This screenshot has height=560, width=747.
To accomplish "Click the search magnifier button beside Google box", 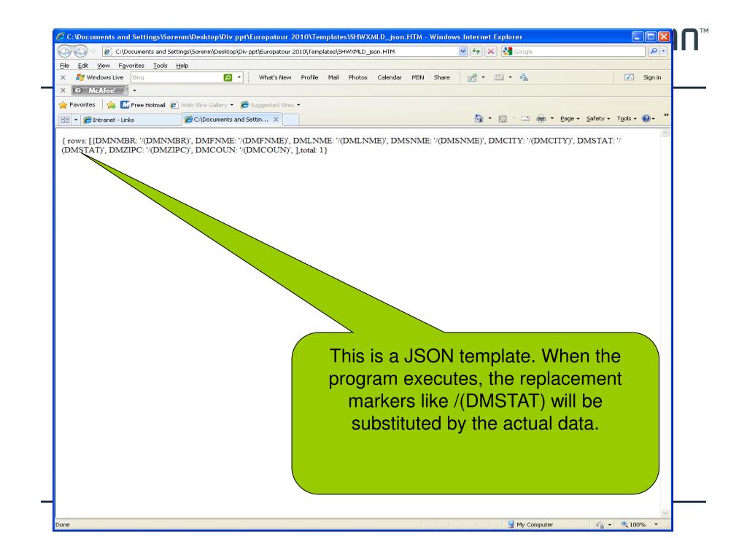I will coord(653,52).
